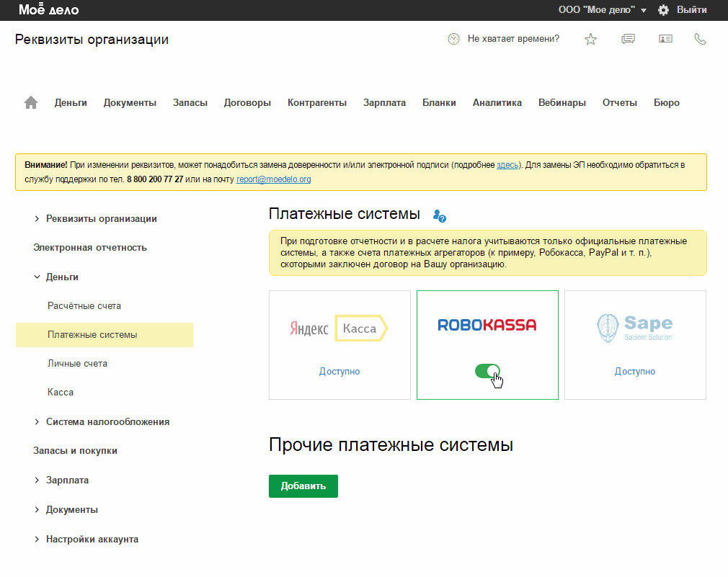Open the Контрагенты top menu
The image size is (728, 577).
click(x=317, y=103)
